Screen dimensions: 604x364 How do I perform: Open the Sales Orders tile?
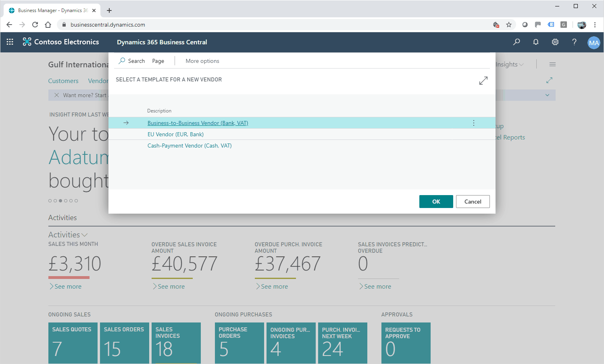(x=125, y=343)
